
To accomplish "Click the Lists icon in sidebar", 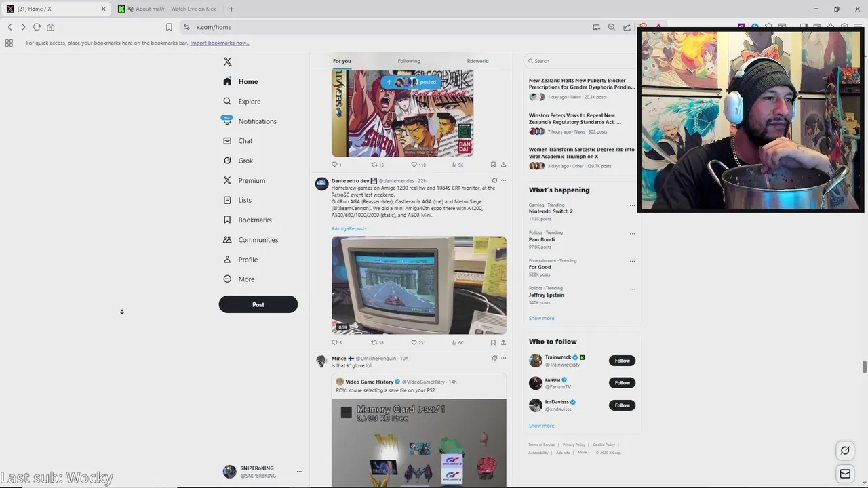I will click(x=227, y=200).
